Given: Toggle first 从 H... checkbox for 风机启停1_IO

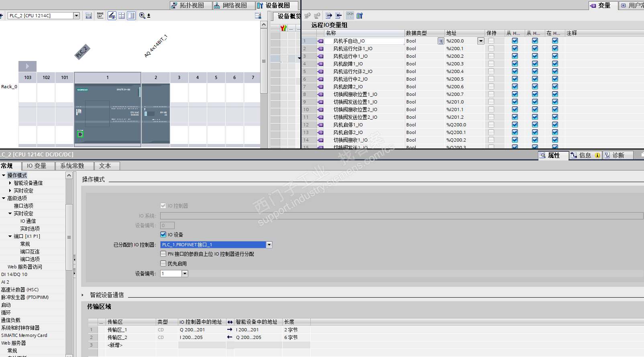Looking at the screenshot, I should [515, 125].
